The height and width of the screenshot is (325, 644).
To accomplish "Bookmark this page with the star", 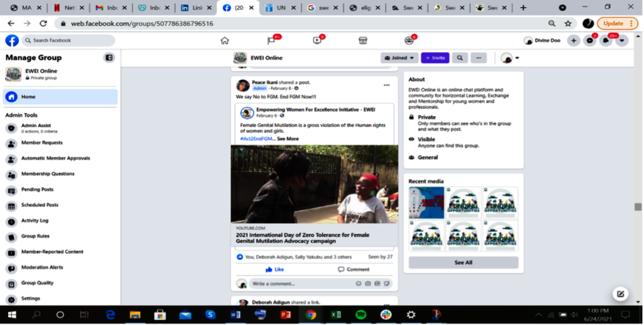I will [568, 23].
